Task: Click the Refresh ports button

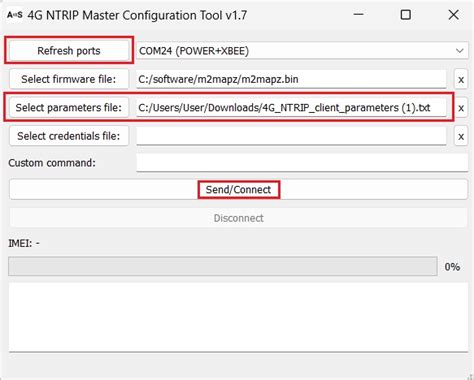Action: (x=69, y=51)
